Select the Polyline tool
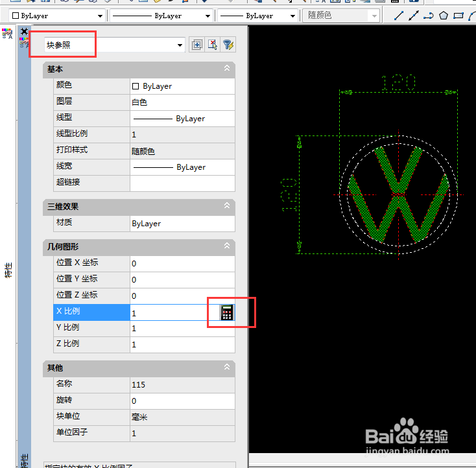Image resolution: width=476 pixels, height=468 pixels. tap(429, 16)
